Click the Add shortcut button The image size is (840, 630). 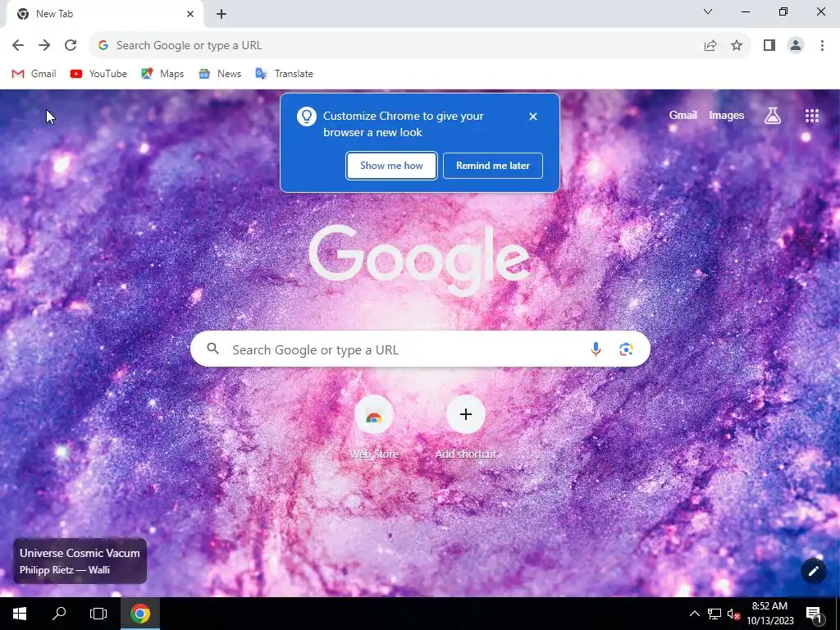click(466, 427)
